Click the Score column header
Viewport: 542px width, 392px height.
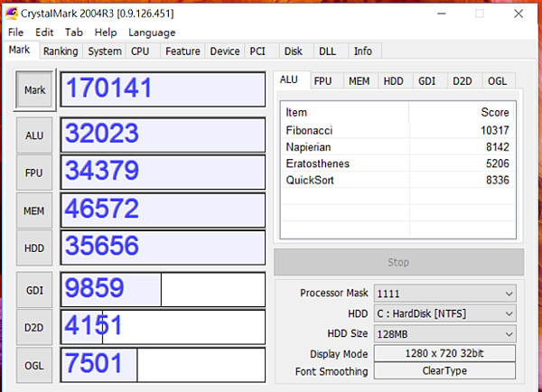click(462, 112)
